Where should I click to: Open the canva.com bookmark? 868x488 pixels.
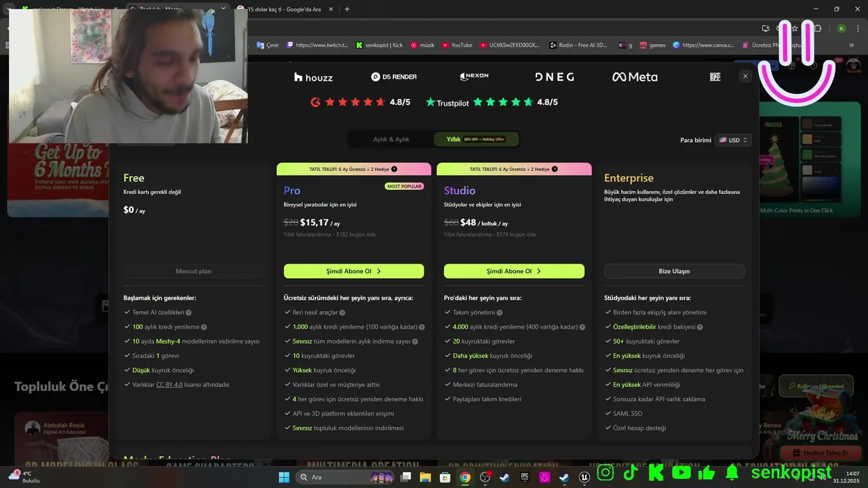tap(704, 45)
